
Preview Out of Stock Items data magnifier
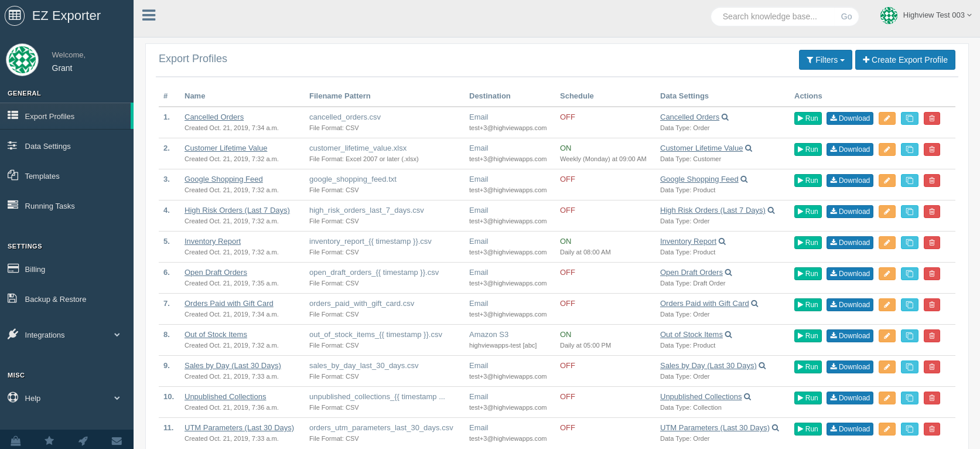point(729,335)
